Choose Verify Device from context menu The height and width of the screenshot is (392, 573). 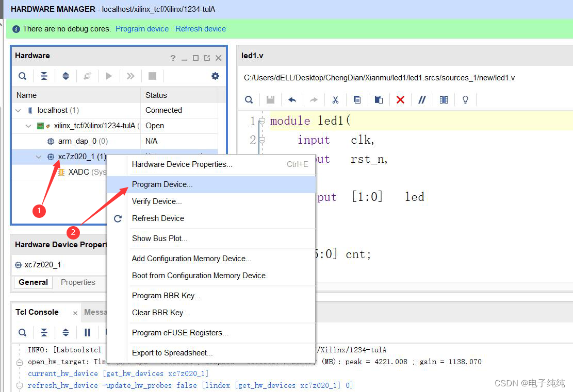[211, 201]
